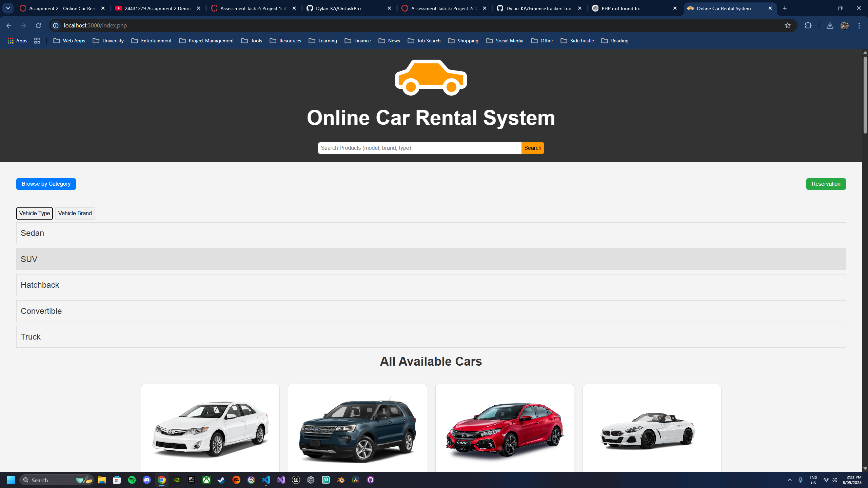Open tab search dropdown arrow
This screenshot has height=488, width=868.
[x=8, y=8]
